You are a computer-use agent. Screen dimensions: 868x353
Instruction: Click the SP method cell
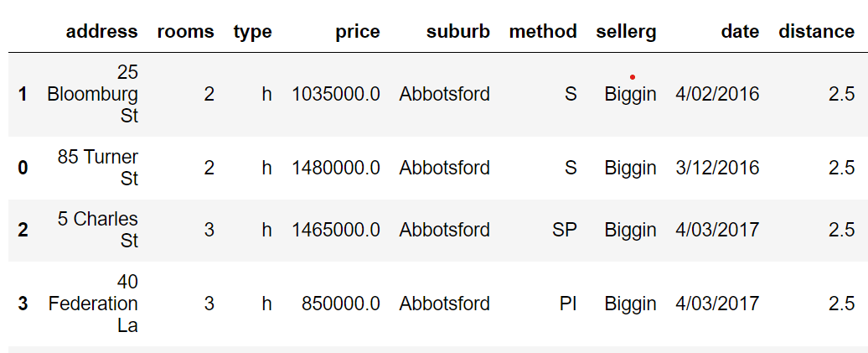click(x=565, y=230)
